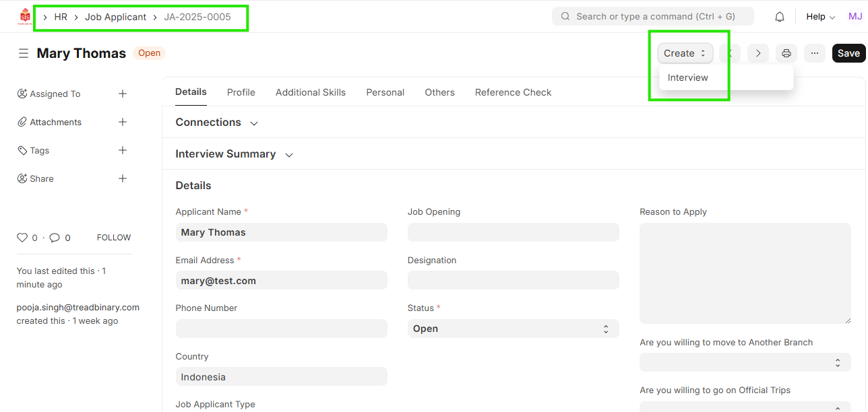Click the print icon button
The width and height of the screenshot is (868, 412).
786,53
